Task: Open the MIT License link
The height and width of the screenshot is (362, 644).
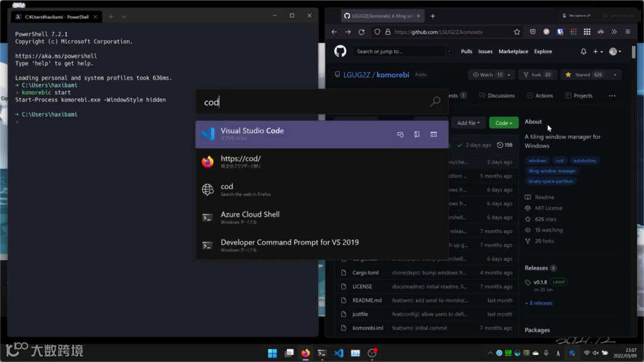Action: (549, 208)
